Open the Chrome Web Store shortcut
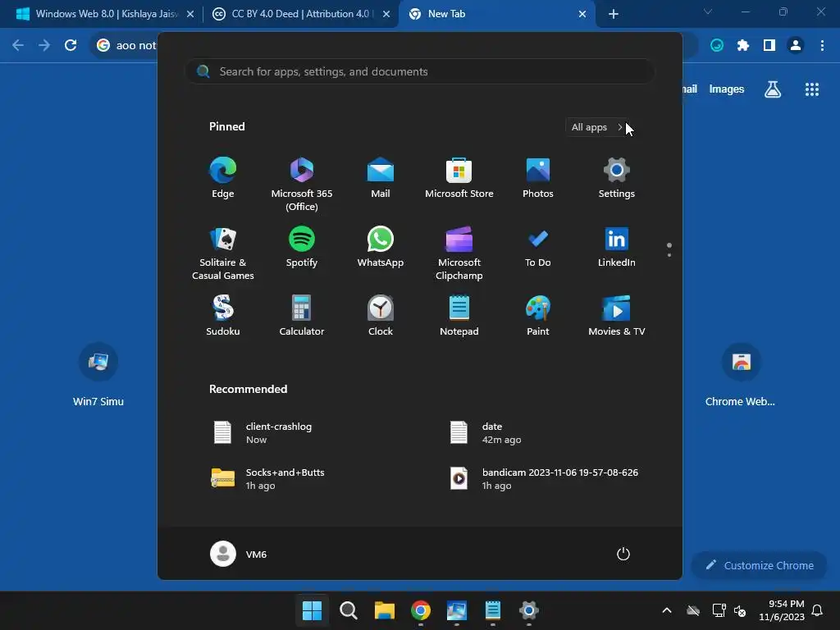 pyautogui.click(x=741, y=375)
